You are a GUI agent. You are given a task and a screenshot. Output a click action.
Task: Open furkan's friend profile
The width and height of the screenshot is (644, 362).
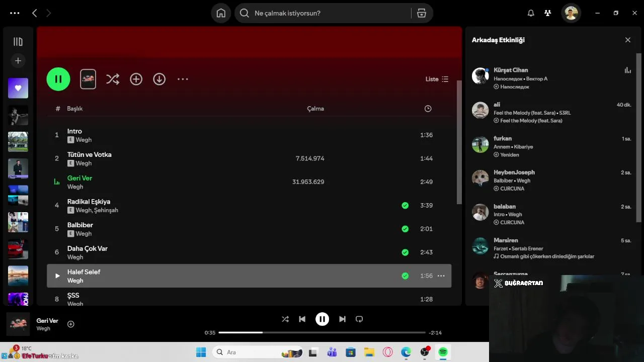click(x=503, y=138)
